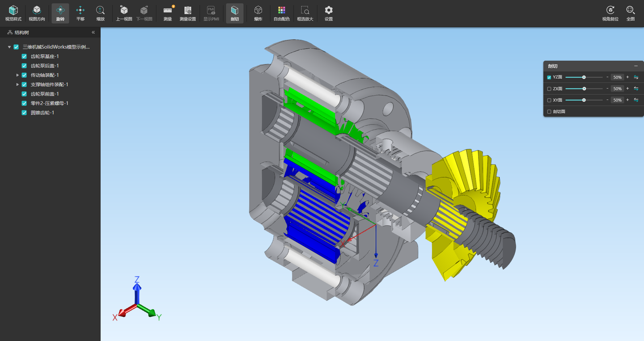Select the 缩放 zoom tool
The image size is (644, 341).
coord(101,13)
